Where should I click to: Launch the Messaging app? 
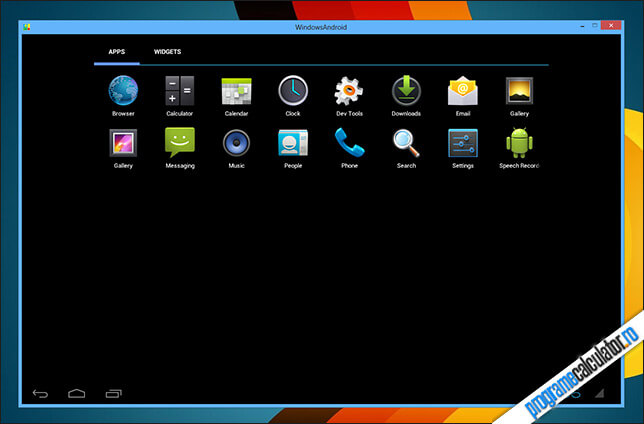(x=180, y=148)
